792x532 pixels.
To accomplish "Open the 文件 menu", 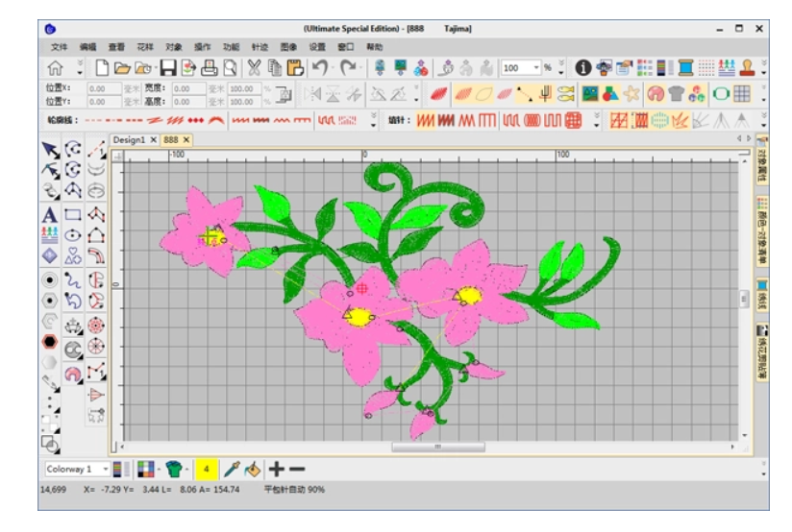I will tap(60, 46).
